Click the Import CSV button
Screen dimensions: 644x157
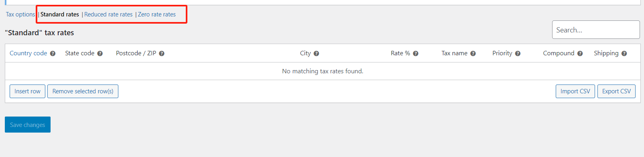[575, 91]
